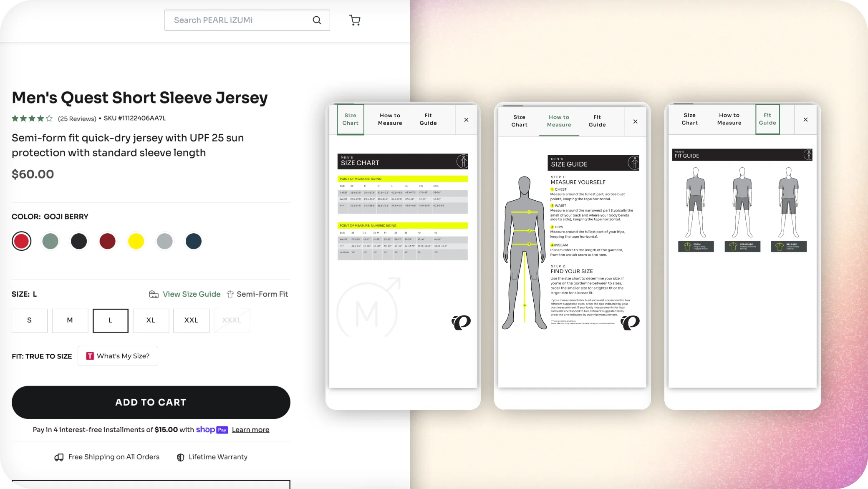Open How to Measure tab in third panel
This screenshot has width=868, height=489.
[729, 119]
